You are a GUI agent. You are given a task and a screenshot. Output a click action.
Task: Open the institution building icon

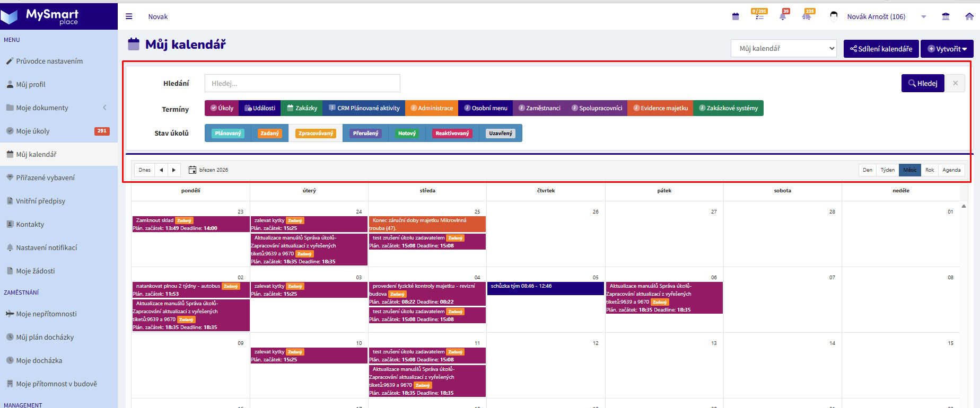946,16
